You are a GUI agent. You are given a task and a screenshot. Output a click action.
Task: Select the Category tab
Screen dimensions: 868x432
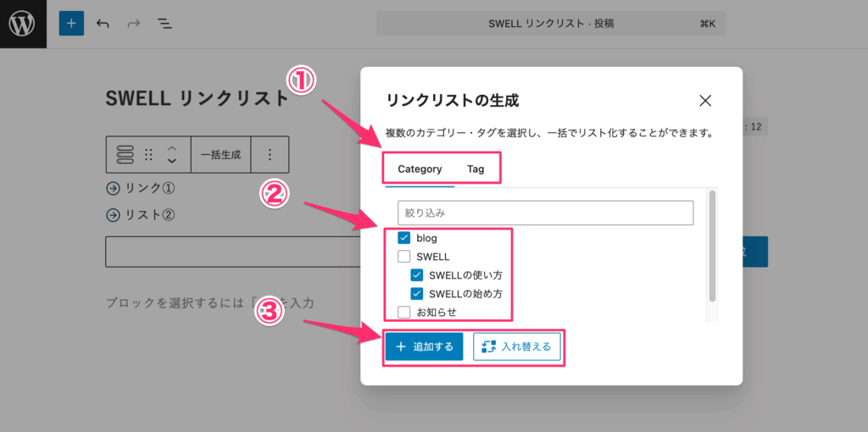tap(420, 169)
